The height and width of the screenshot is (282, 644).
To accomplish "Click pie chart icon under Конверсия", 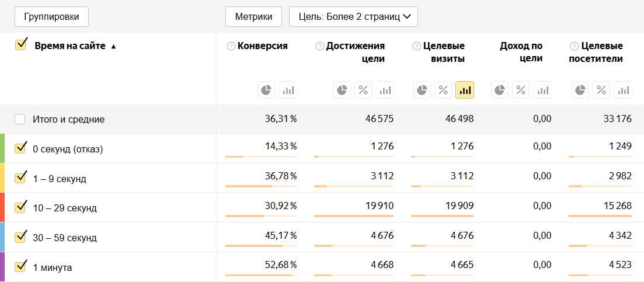I will click(266, 90).
